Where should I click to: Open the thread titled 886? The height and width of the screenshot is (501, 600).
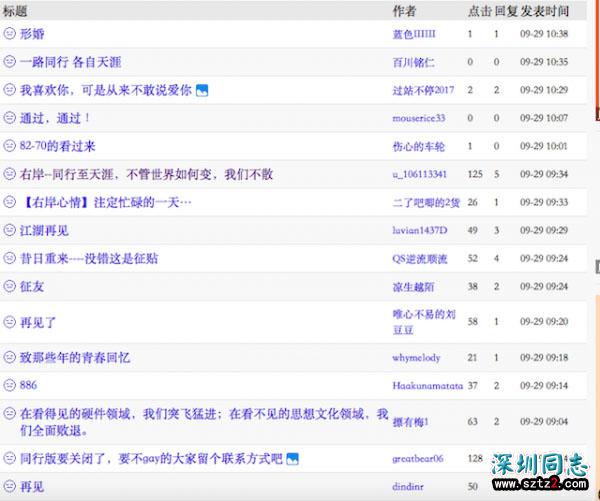pyautogui.click(x=28, y=385)
